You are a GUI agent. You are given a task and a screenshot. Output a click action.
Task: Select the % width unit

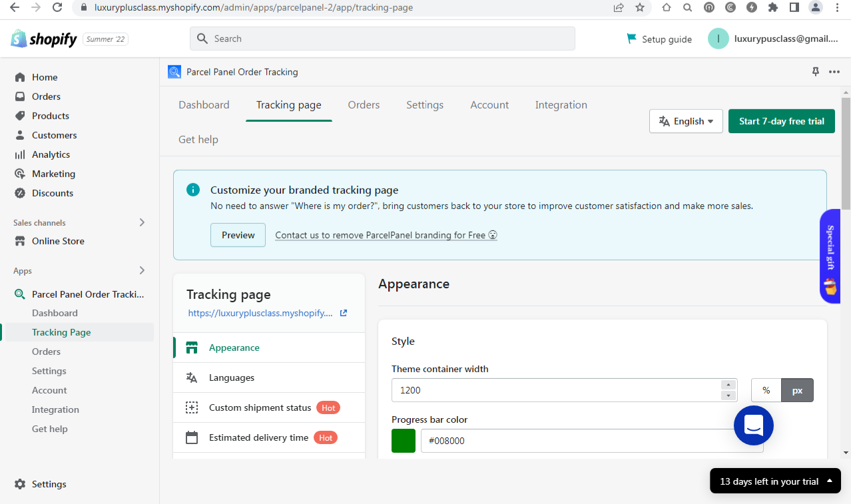point(766,390)
